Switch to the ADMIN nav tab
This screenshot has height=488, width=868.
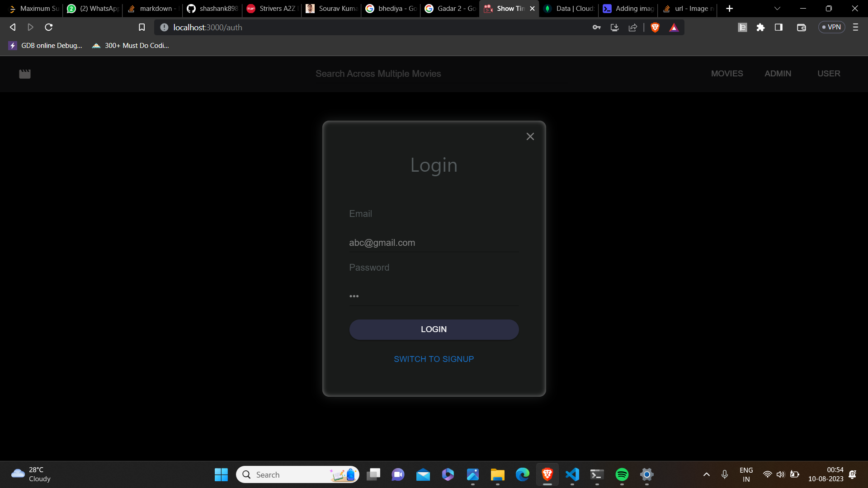tap(778, 74)
